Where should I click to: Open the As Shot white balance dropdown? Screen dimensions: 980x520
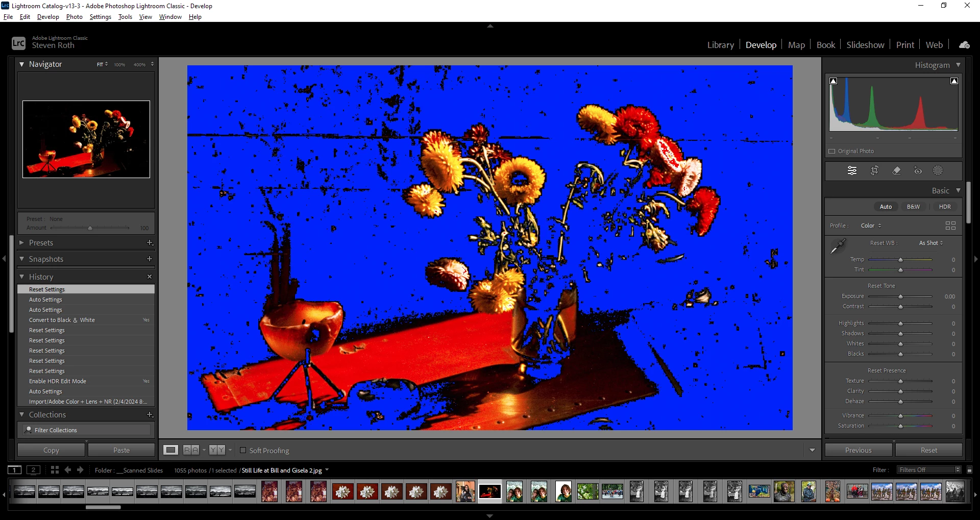pos(931,243)
